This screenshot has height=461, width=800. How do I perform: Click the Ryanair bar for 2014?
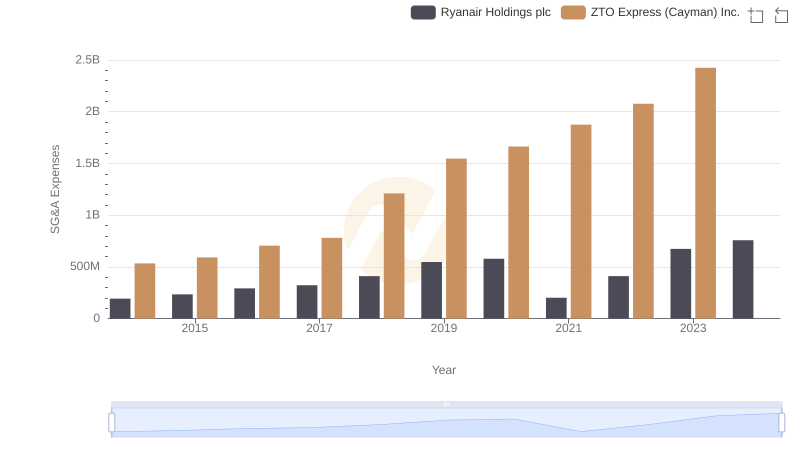click(x=120, y=309)
